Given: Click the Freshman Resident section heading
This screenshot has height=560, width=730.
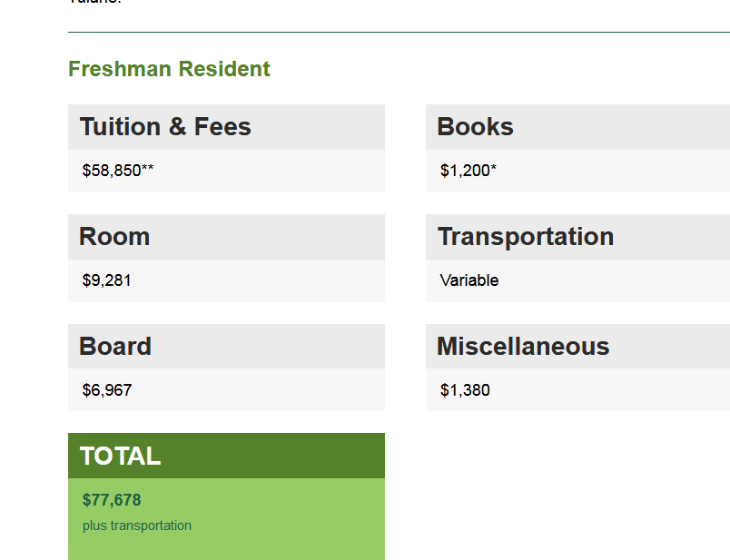Looking at the screenshot, I should click(169, 69).
